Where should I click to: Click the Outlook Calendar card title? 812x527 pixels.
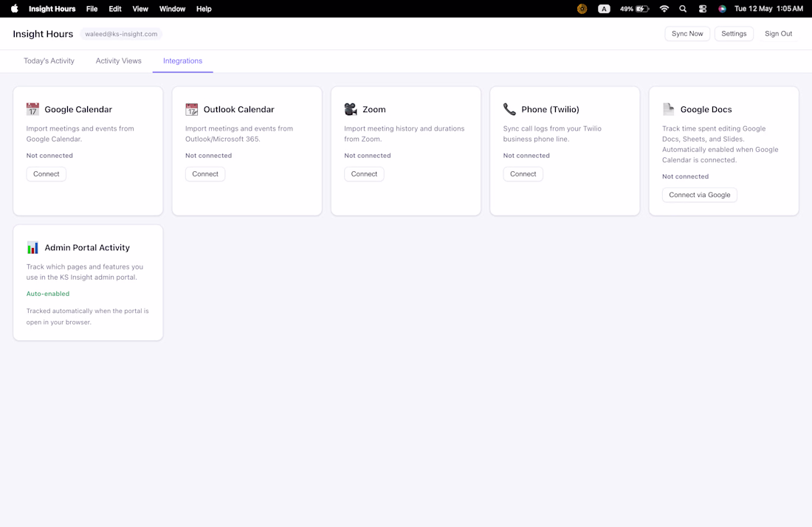238,109
